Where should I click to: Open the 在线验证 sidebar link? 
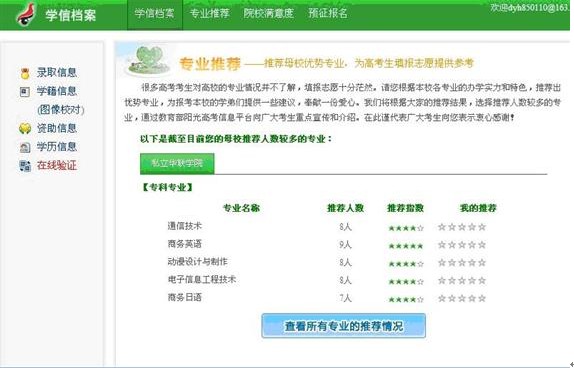pos(57,165)
